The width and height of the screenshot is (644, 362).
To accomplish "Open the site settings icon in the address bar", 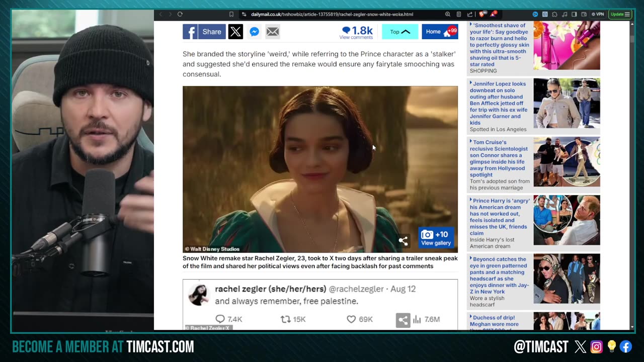I will (x=244, y=15).
